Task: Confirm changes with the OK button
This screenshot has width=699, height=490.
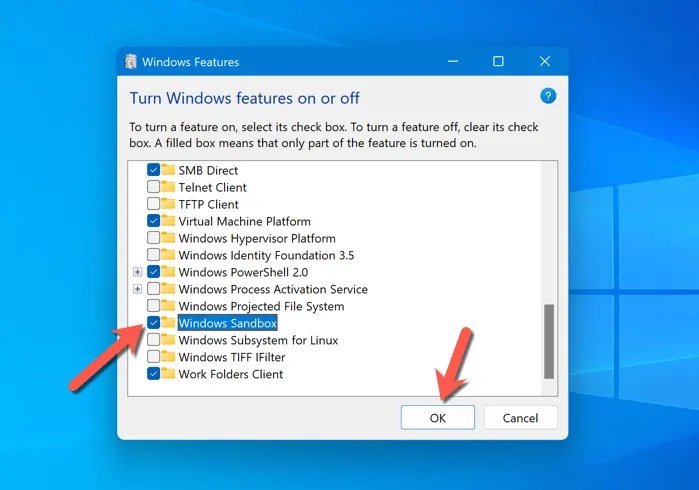Action: tap(438, 418)
